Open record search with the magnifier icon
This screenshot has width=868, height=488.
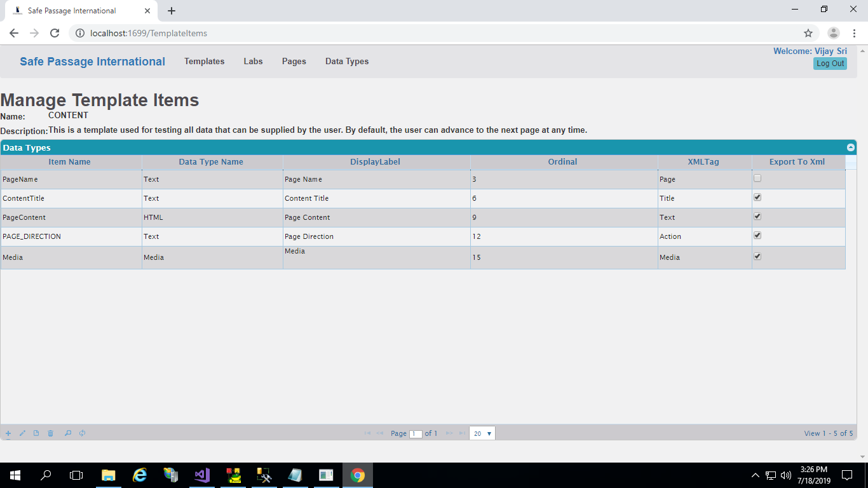point(68,433)
